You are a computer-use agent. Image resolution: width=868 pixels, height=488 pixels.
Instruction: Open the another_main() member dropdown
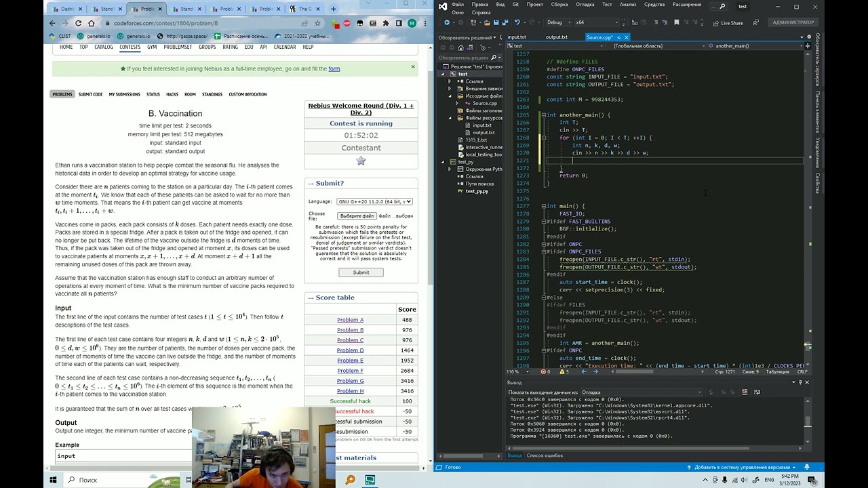(x=755, y=45)
